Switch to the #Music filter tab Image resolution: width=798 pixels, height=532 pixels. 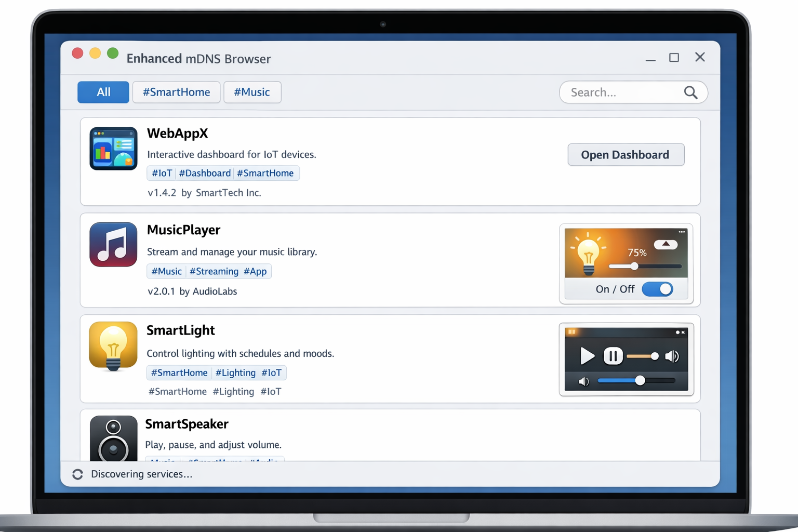[252, 92]
